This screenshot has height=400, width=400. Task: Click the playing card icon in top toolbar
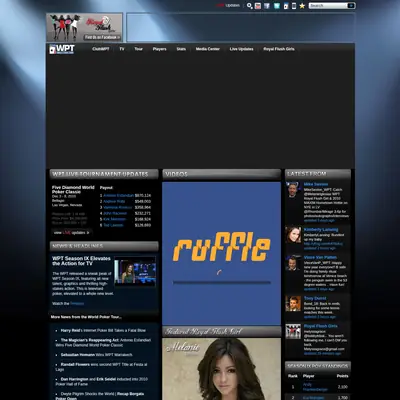(x=286, y=6)
